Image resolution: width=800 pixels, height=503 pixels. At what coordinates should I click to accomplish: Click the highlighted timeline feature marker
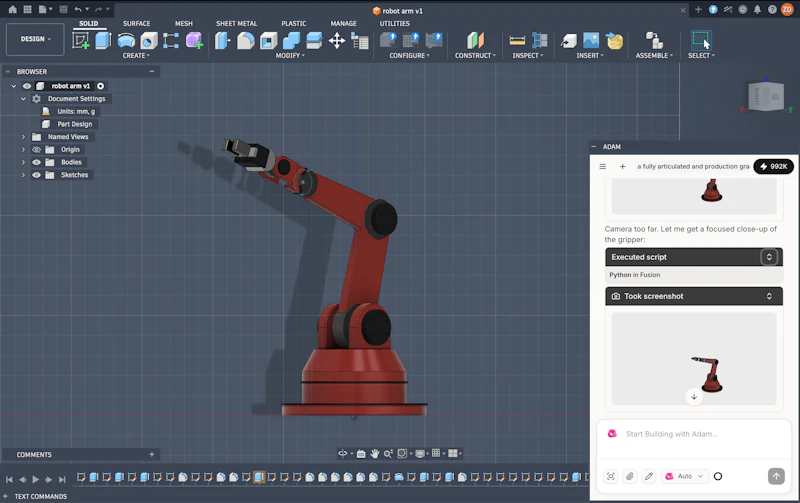259,477
